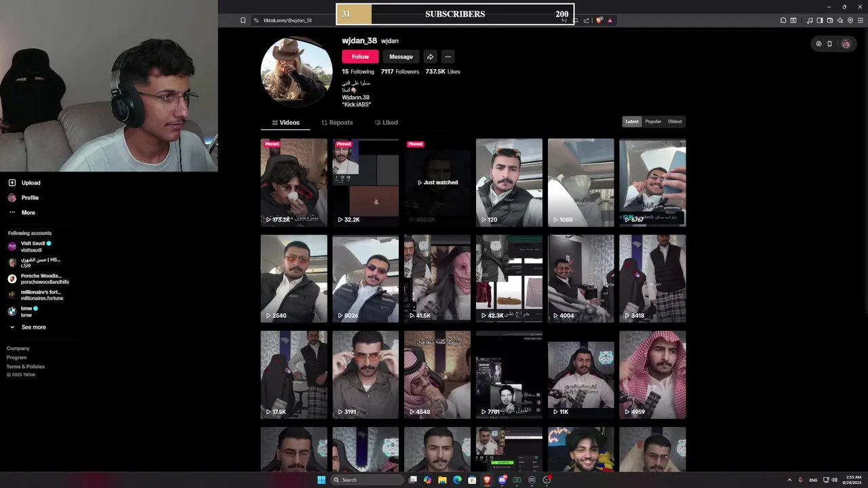
Task: Open the Brave VPN shield icon
Action: pyautogui.click(x=850, y=20)
